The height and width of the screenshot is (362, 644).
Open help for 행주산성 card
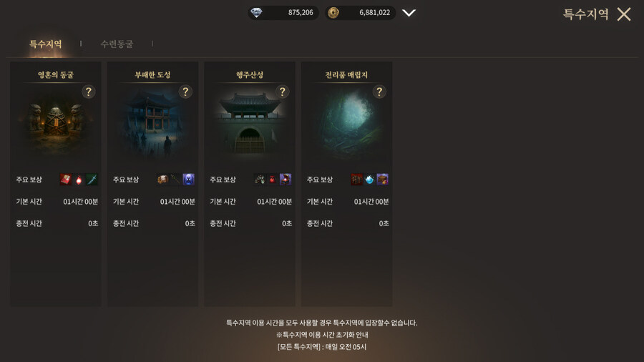coord(282,92)
